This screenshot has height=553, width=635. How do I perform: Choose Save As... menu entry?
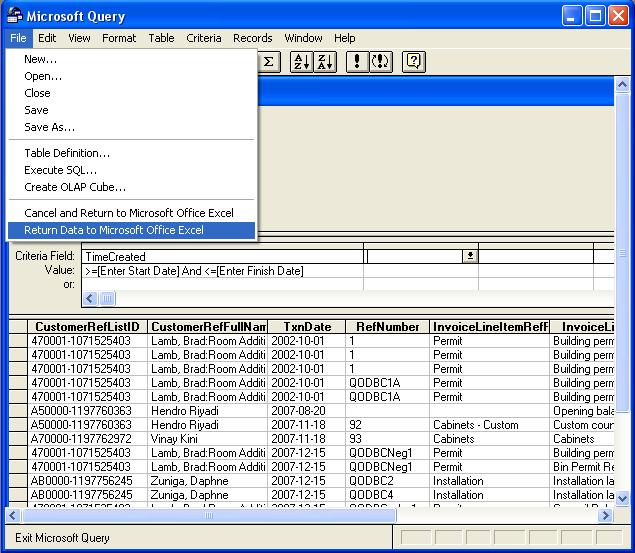pos(132,127)
